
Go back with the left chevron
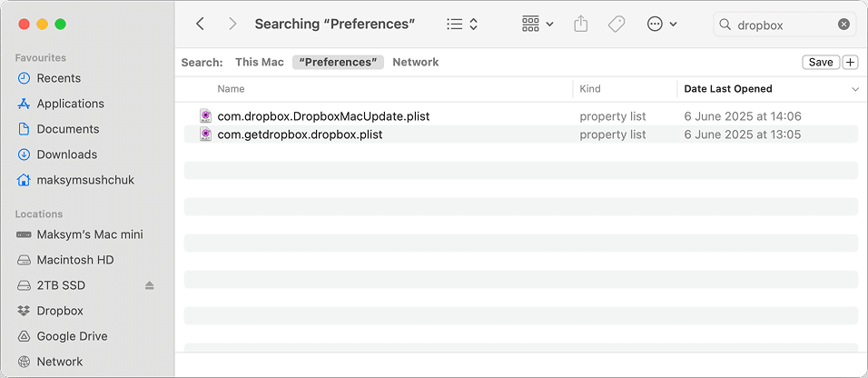click(x=201, y=24)
